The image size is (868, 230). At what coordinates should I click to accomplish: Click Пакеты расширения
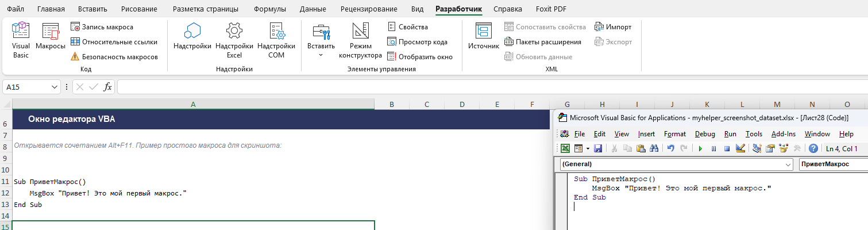click(x=543, y=42)
